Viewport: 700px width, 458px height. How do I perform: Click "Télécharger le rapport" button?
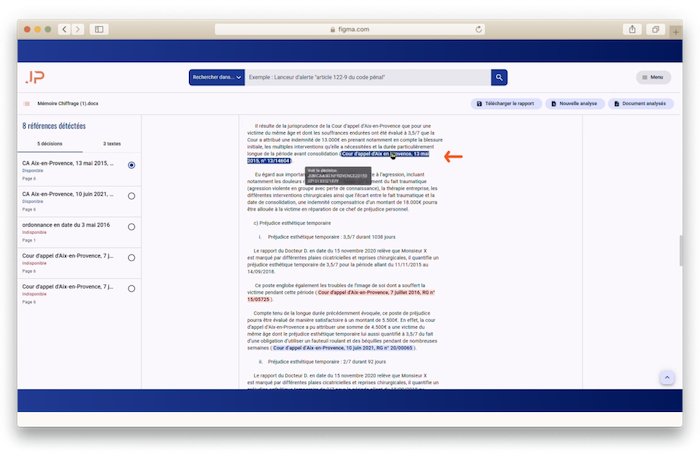(x=506, y=104)
